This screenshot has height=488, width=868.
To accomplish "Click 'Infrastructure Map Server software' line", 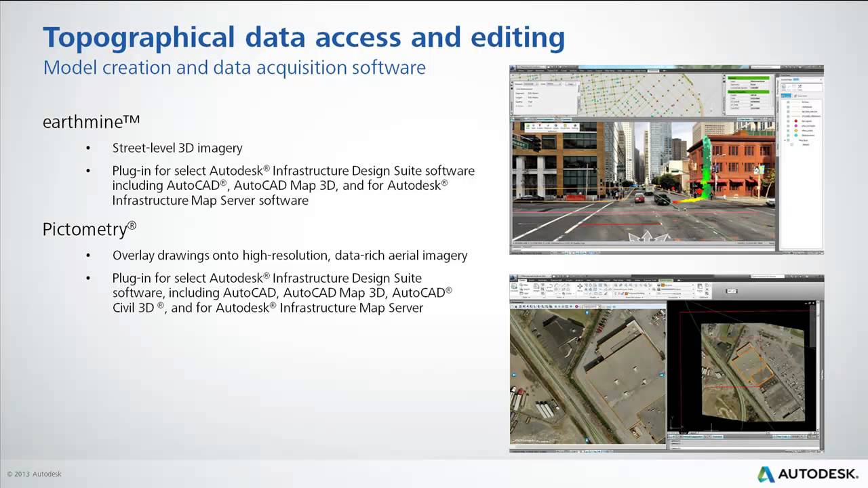I will click(210, 201).
